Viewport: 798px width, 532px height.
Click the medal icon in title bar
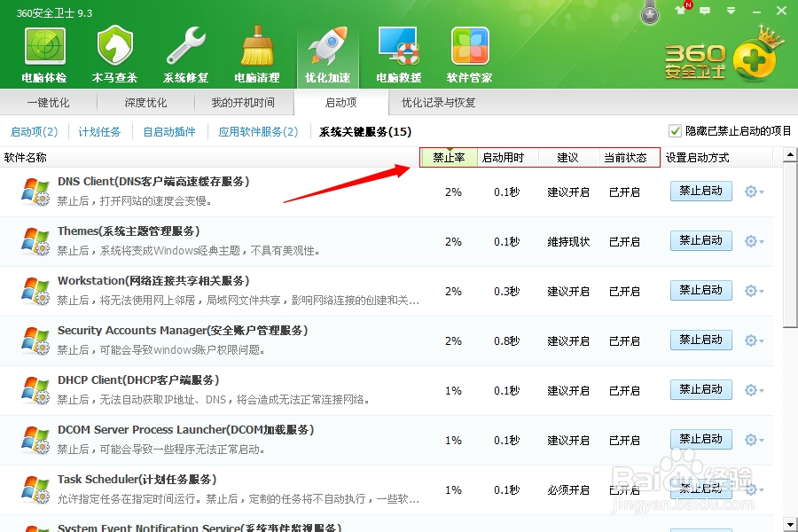coord(650,12)
